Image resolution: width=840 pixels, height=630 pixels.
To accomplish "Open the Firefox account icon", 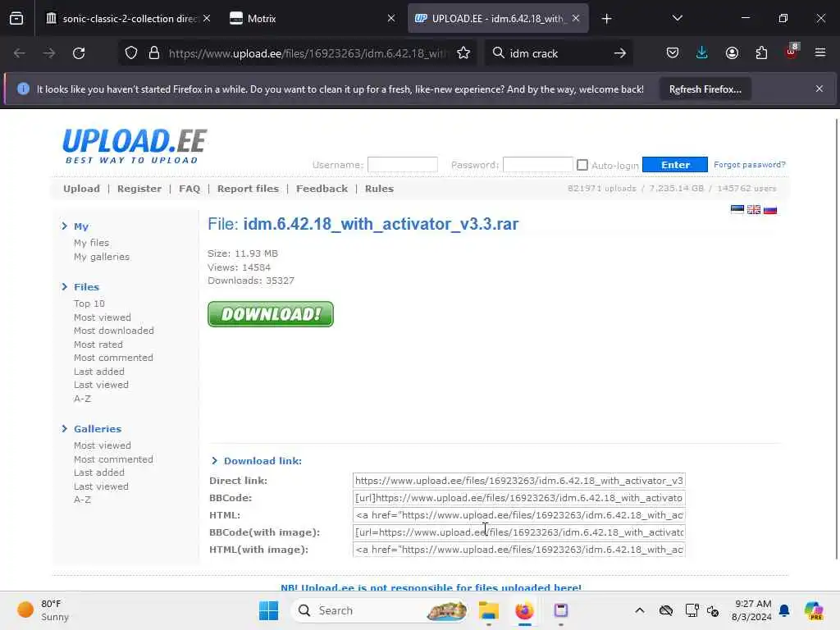I will pos(732,53).
